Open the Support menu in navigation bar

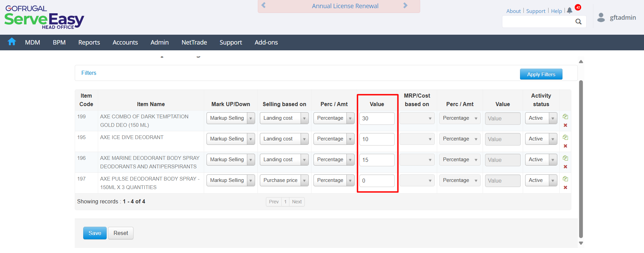tap(231, 43)
